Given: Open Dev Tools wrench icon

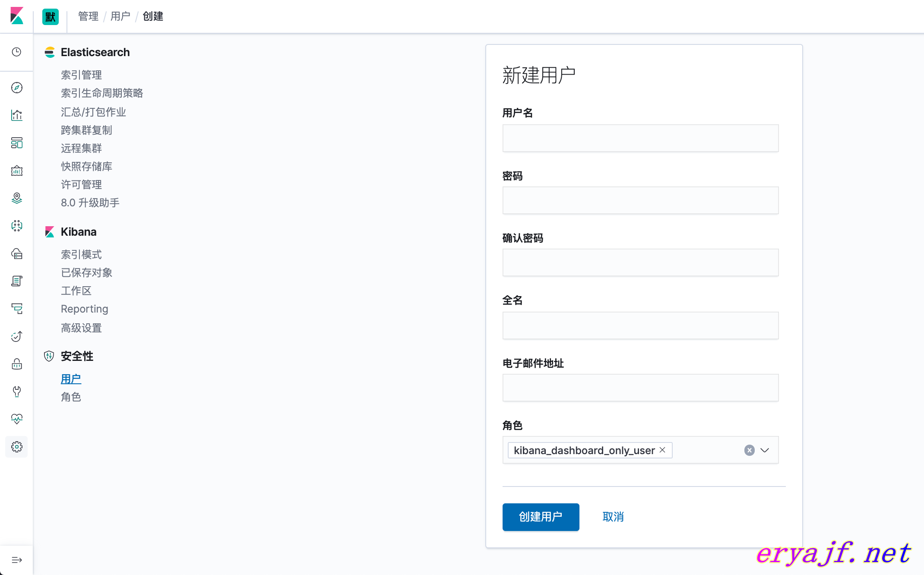Looking at the screenshot, I should click(x=17, y=392).
